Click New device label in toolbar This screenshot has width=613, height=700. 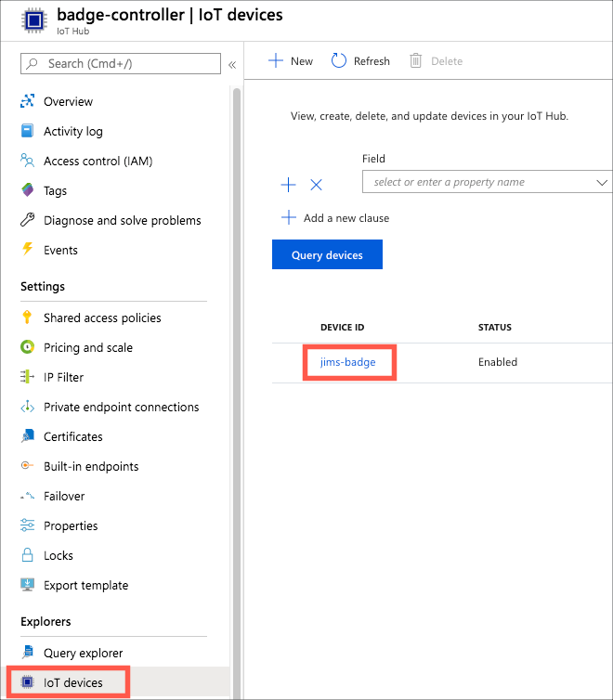(x=302, y=61)
